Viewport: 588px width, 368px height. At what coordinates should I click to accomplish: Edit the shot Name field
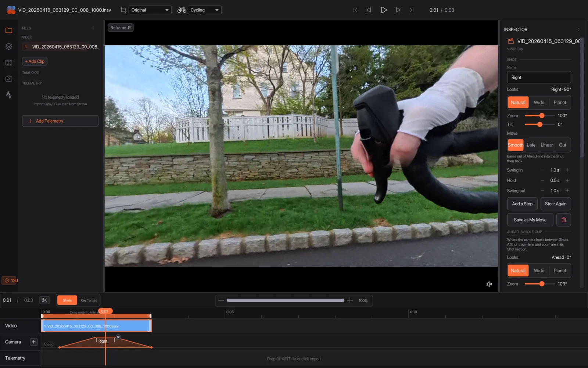(539, 77)
